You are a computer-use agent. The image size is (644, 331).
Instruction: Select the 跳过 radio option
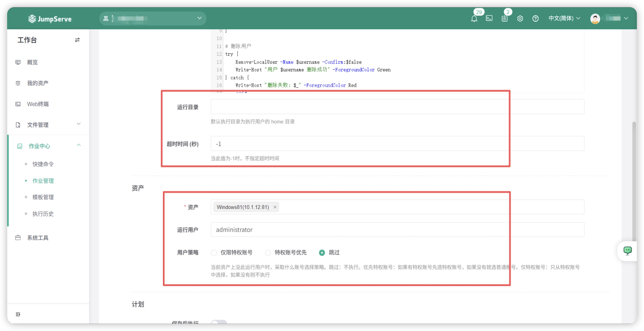coord(322,253)
